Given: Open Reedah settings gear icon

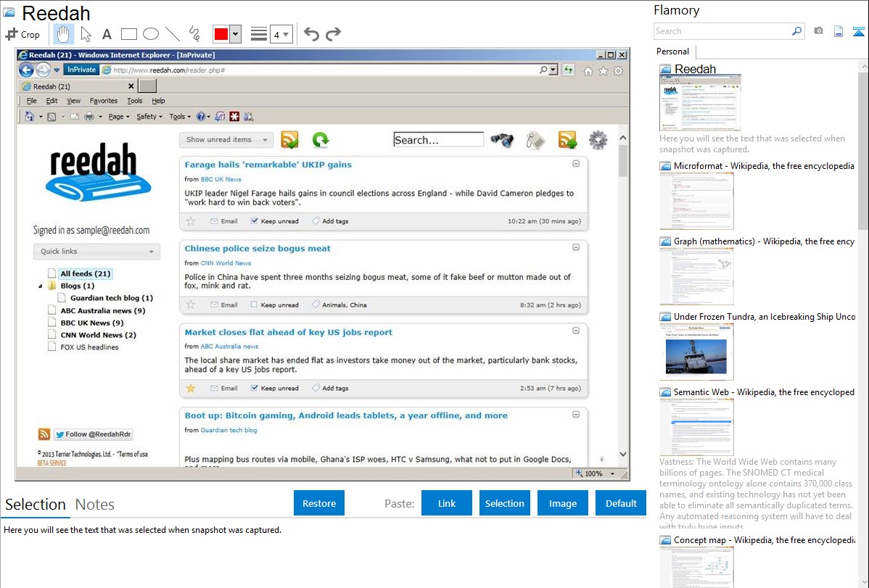Looking at the screenshot, I should click(598, 140).
